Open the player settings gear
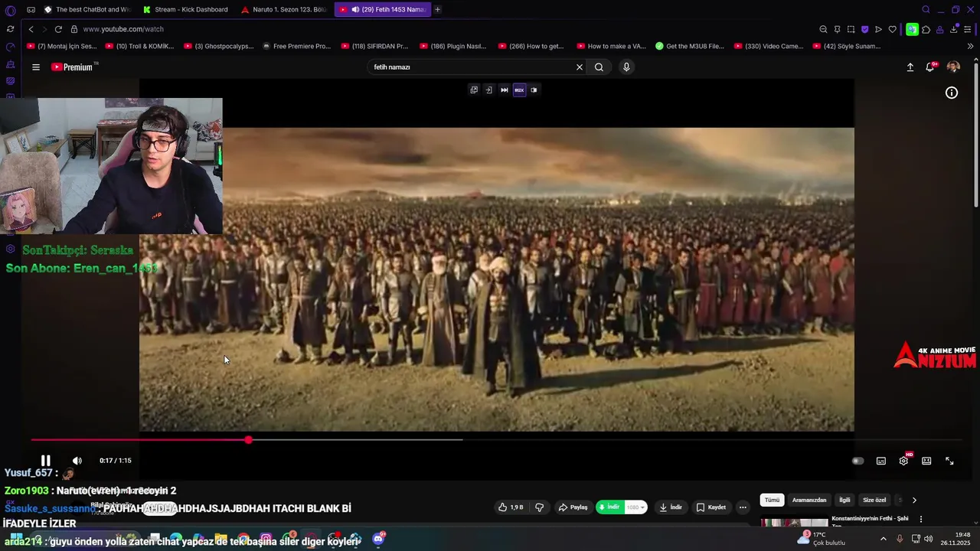This screenshot has width=980, height=551. [x=903, y=461]
